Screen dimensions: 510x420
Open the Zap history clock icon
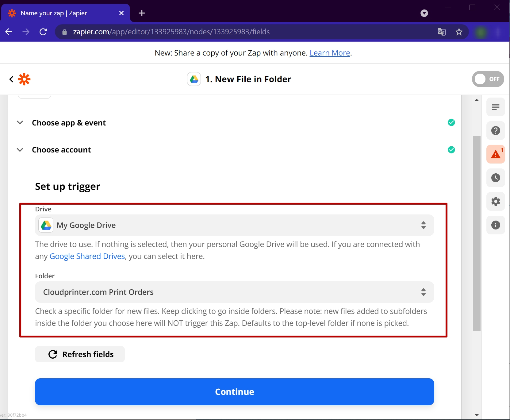coord(496,178)
